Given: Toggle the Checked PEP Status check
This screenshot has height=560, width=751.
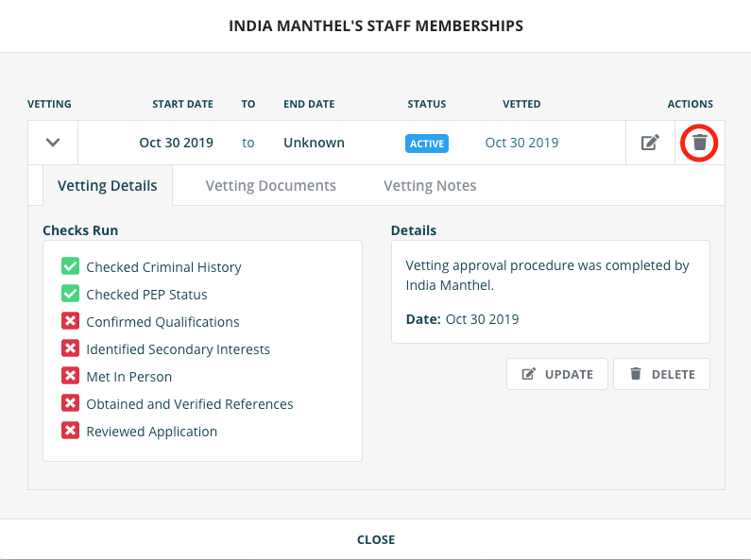Looking at the screenshot, I should [x=70, y=294].
